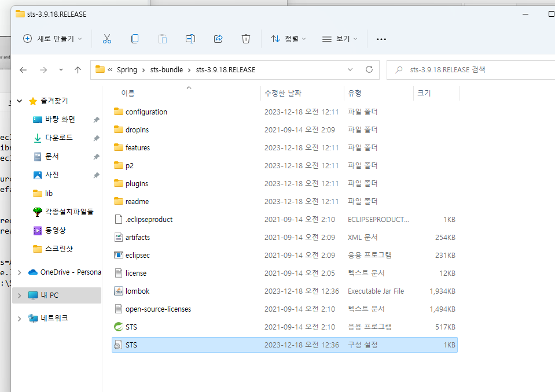Click the Share icon in toolbar
Screen dimensions: 555x392
point(218,39)
